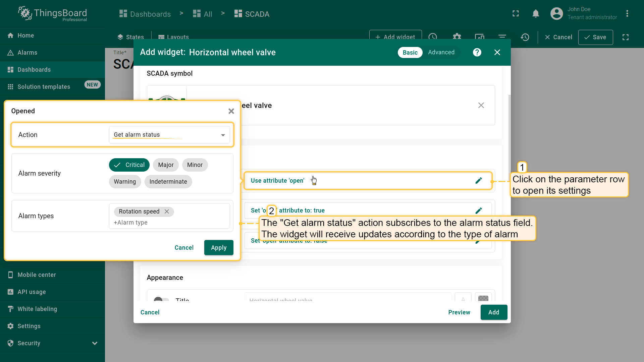Open the title color swatch

tap(483, 298)
